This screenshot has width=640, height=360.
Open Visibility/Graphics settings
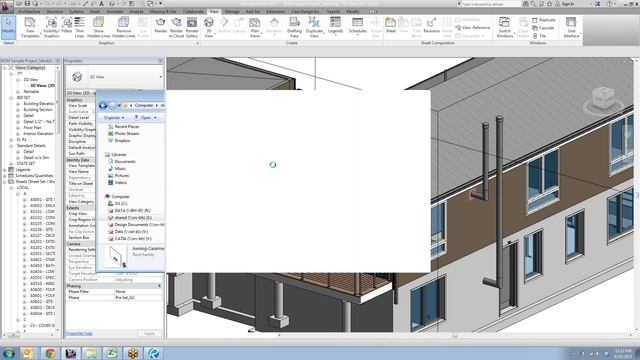tap(51, 27)
